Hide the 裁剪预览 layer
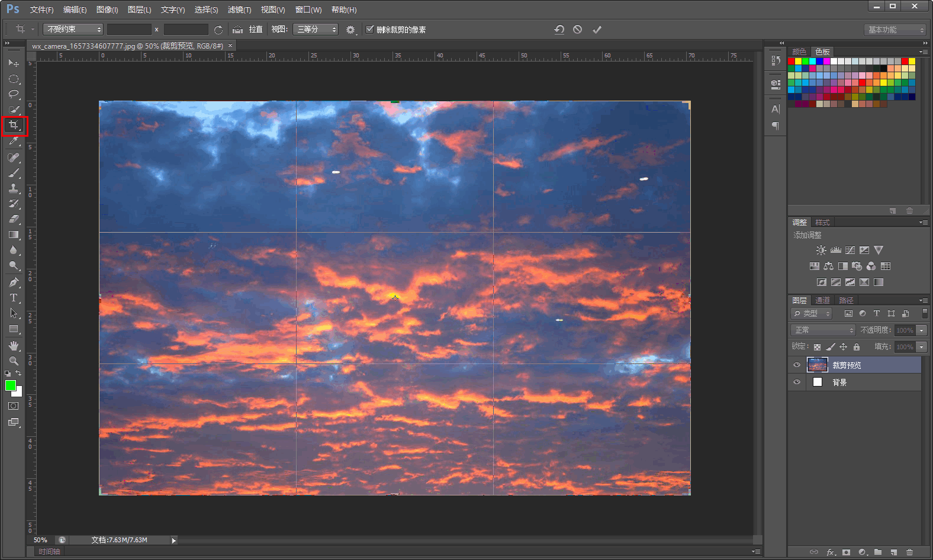This screenshot has height=560, width=933. [x=797, y=365]
